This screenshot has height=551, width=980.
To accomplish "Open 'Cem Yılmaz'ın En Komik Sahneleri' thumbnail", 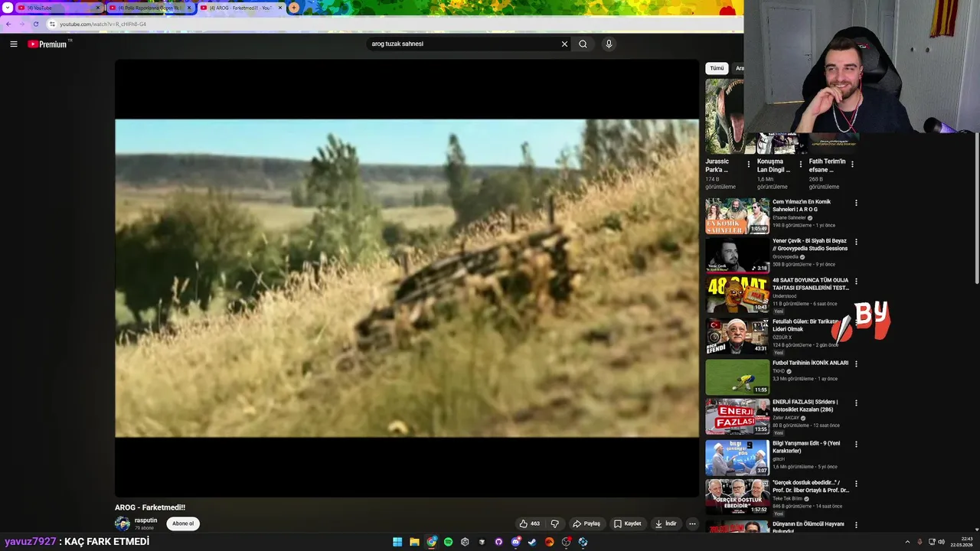I will pyautogui.click(x=737, y=216).
